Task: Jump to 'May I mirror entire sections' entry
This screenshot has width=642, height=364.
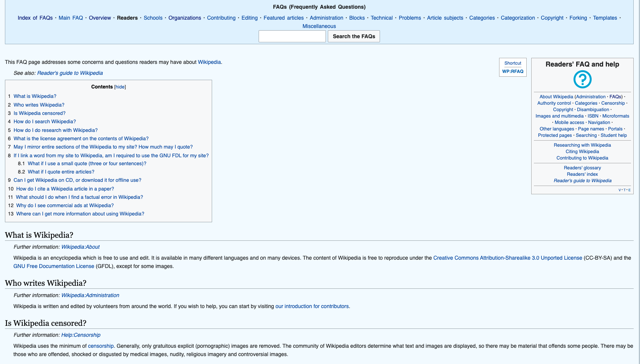Action: point(103,147)
